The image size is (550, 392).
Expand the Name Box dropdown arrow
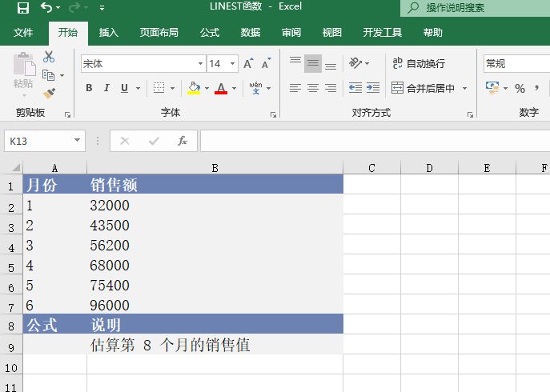click(78, 141)
